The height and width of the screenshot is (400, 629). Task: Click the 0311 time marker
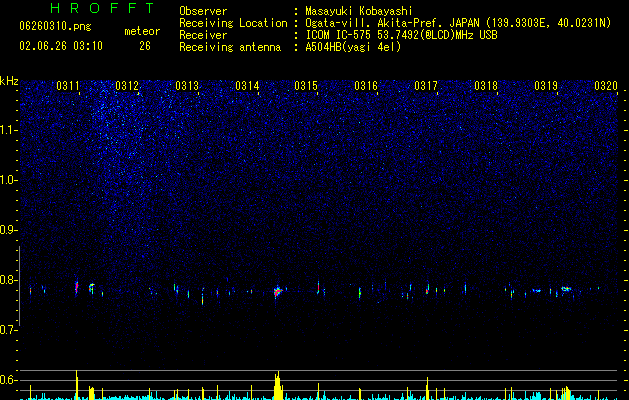click(68, 86)
